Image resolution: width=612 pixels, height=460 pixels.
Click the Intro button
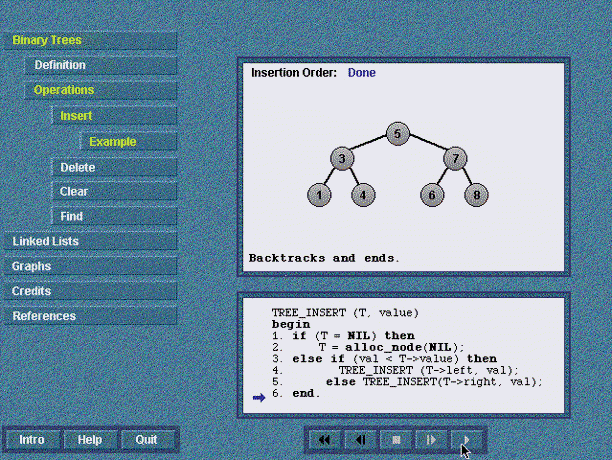pos(32,440)
